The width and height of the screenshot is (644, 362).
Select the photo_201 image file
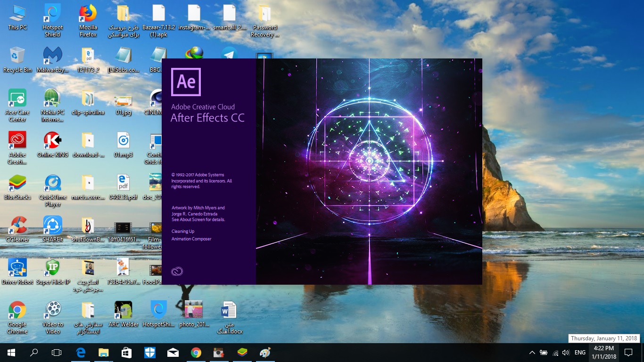(194, 314)
